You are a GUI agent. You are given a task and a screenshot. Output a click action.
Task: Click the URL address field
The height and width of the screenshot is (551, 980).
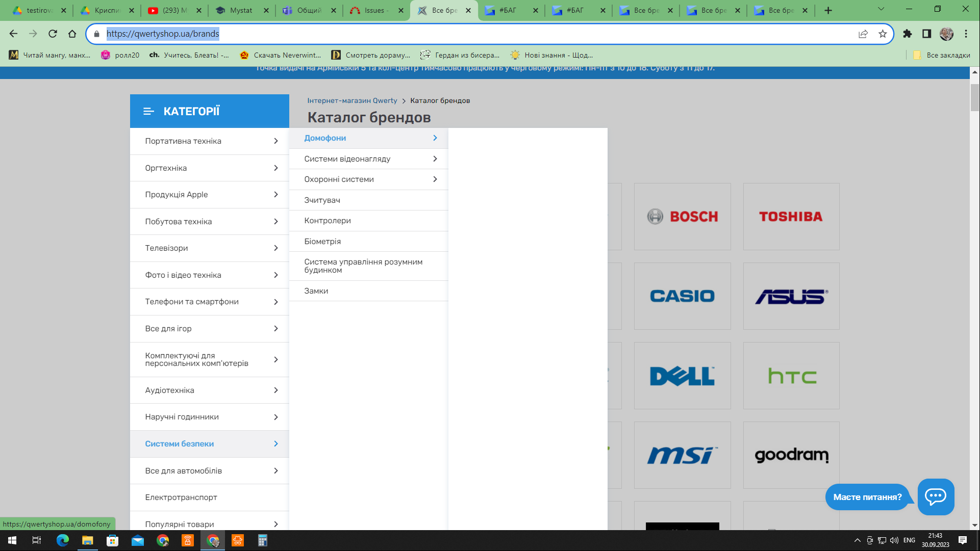[459, 34]
